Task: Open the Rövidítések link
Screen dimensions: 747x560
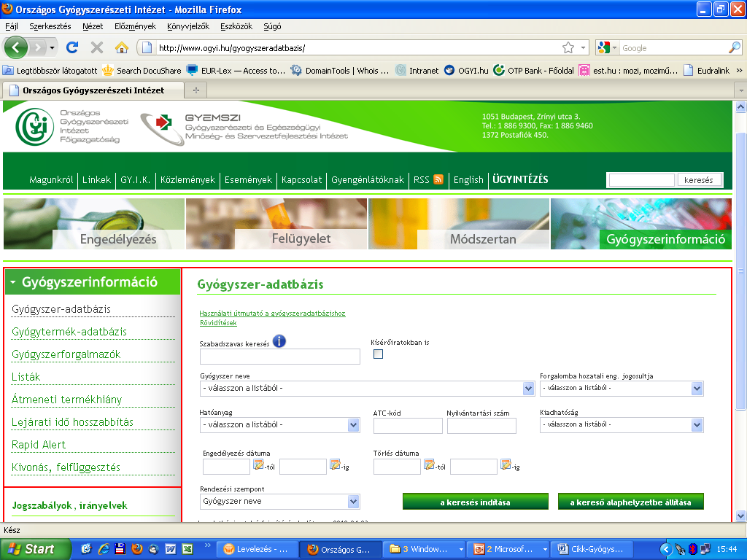Action: click(x=218, y=323)
